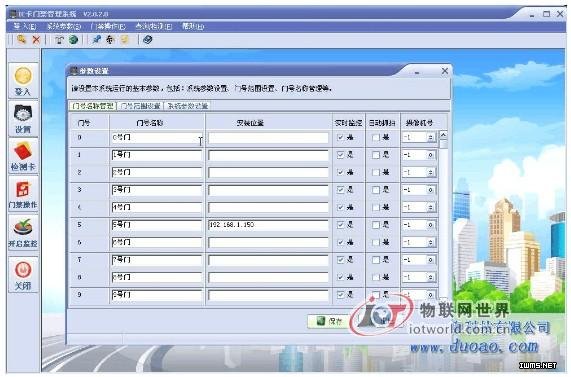Check the fifth-column checkbox for door 2
The height and width of the screenshot is (377, 571).
[x=376, y=172]
